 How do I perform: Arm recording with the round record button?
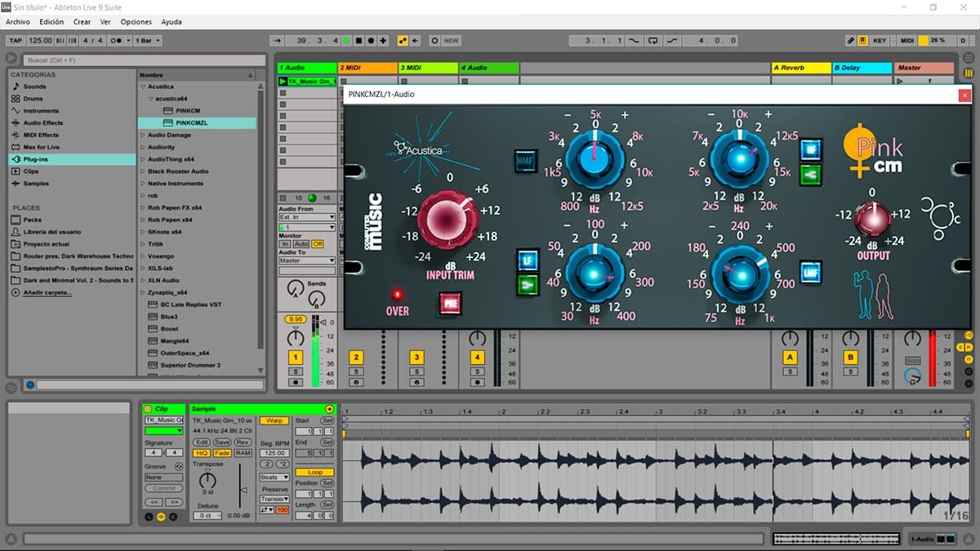tap(372, 40)
